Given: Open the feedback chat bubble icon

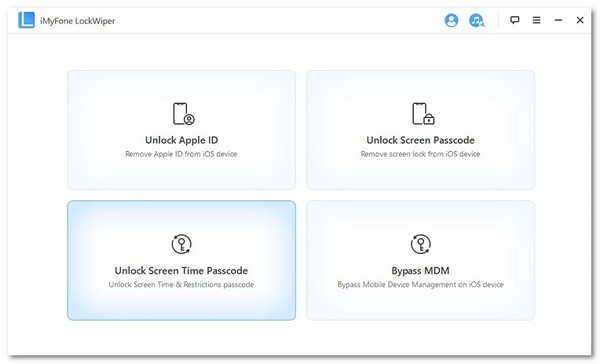Looking at the screenshot, I should pos(515,20).
